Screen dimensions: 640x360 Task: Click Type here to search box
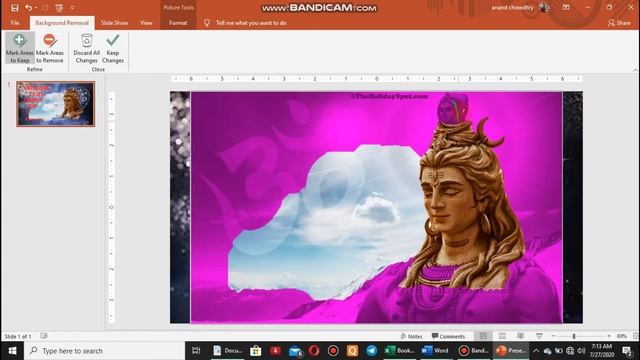[104, 351]
